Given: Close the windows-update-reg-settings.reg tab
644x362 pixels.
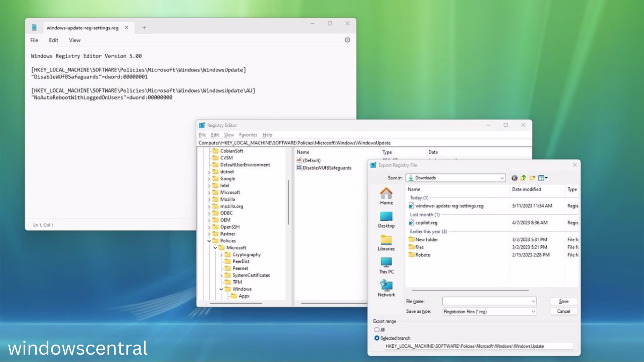Looking at the screenshot, I should tap(126, 27).
